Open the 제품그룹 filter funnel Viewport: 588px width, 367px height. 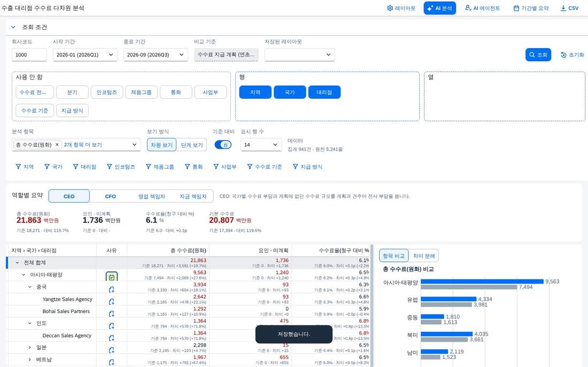[149, 167]
